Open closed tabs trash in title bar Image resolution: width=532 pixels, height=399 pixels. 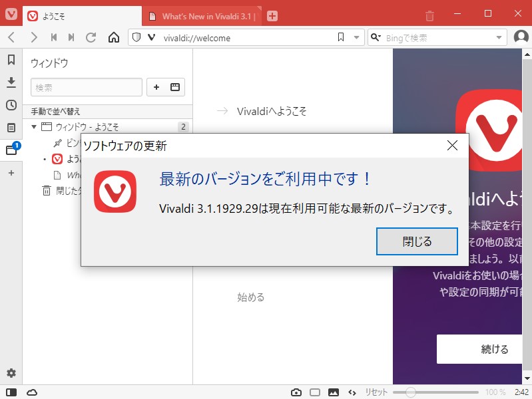click(x=429, y=15)
